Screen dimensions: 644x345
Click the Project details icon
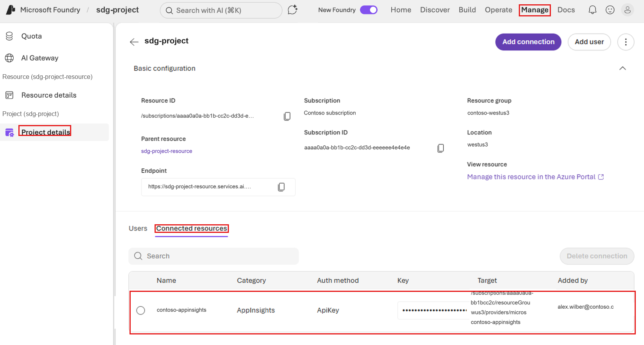click(x=9, y=132)
